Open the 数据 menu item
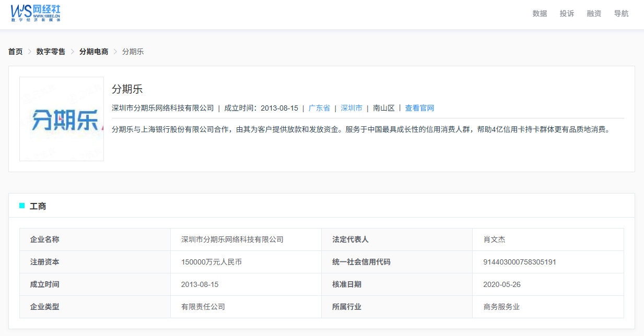Viewport: 644px width, 336px height. click(x=540, y=14)
